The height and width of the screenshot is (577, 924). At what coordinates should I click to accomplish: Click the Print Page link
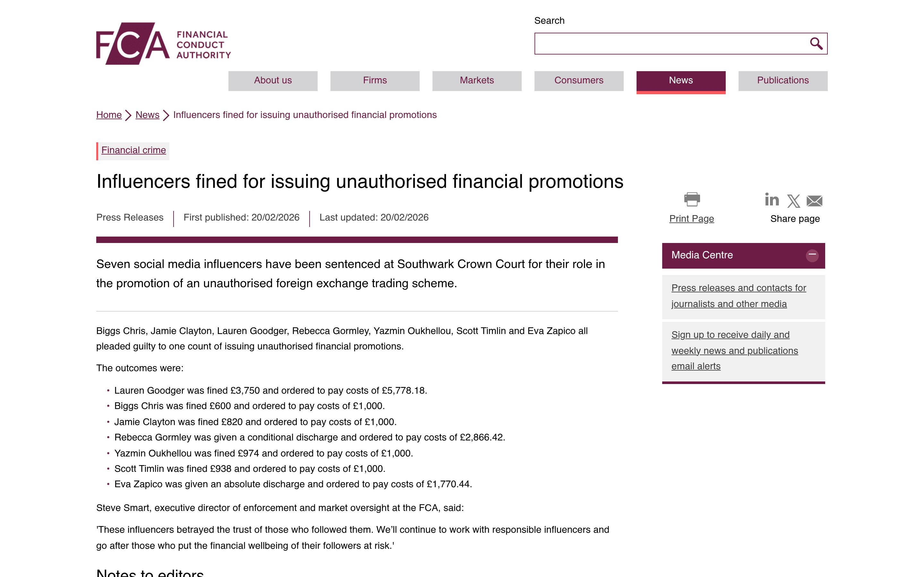coord(691,219)
